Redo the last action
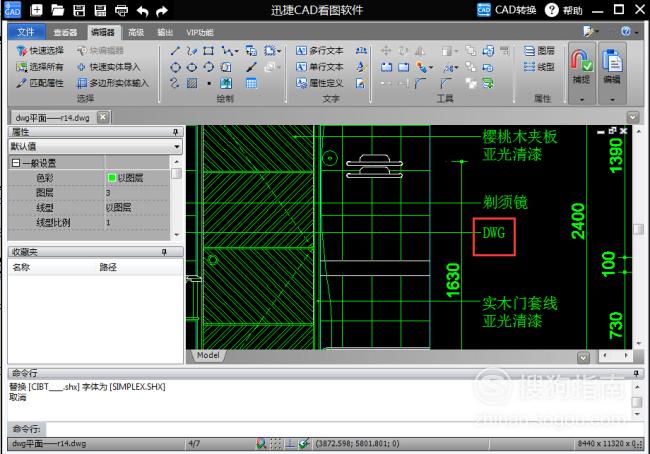 point(162,11)
